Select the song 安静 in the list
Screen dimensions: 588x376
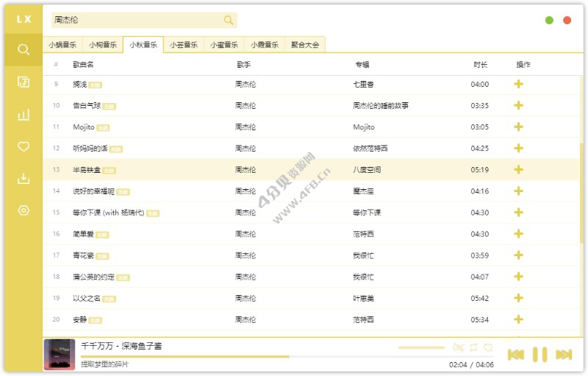79,319
